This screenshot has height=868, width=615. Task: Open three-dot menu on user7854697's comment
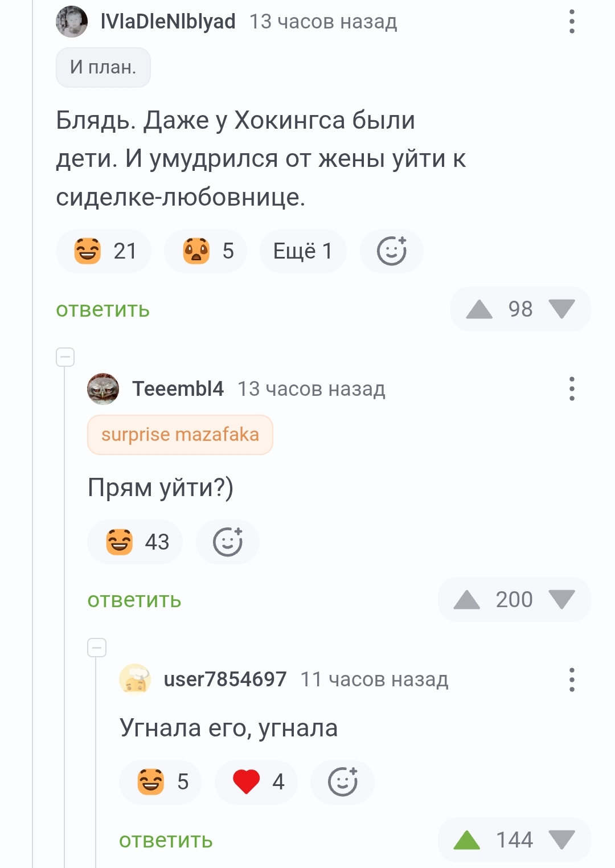tap(572, 679)
